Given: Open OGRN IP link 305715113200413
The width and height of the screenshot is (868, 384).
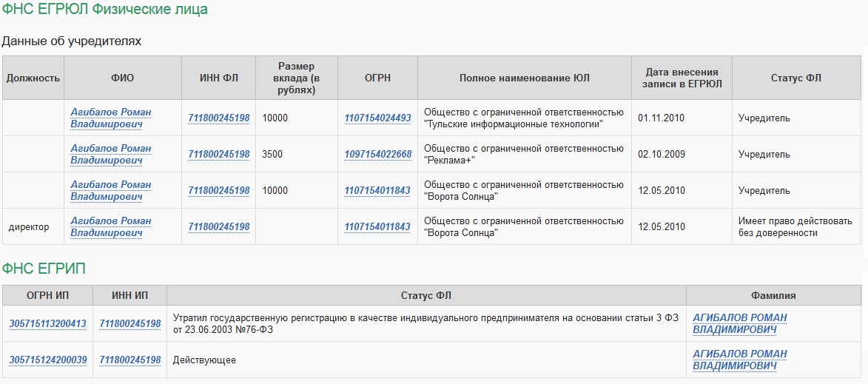Looking at the screenshot, I should coord(48,324).
